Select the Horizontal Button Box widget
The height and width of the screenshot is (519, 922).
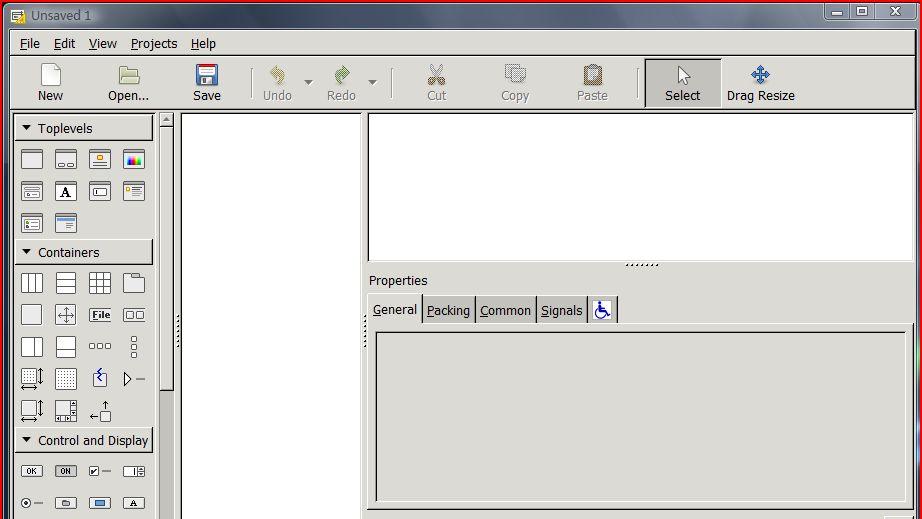coord(100,346)
